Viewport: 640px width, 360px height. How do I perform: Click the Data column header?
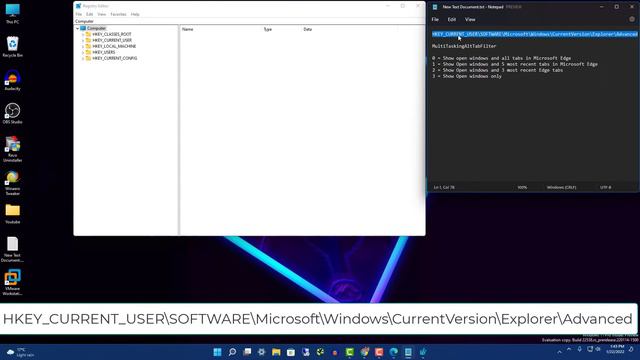click(x=308, y=29)
